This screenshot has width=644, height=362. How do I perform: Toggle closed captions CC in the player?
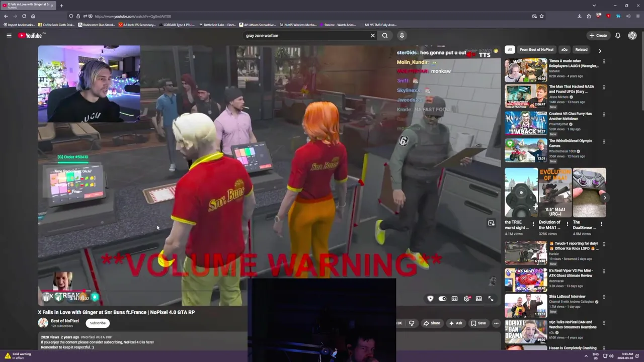click(x=454, y=299)
